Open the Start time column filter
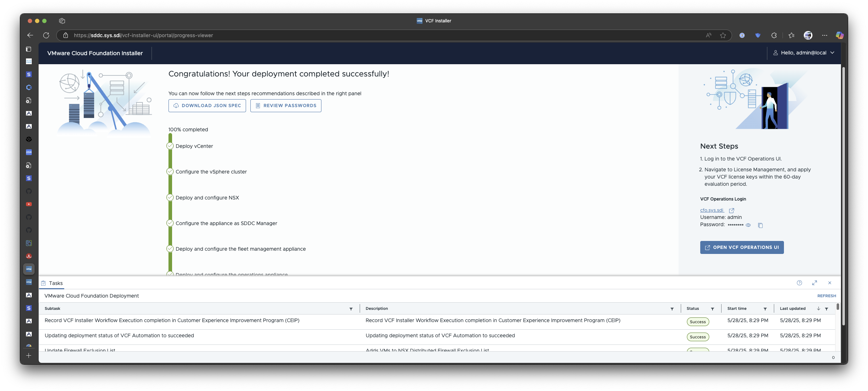Viewport: 868px width, 391px height. click(765, 309)
